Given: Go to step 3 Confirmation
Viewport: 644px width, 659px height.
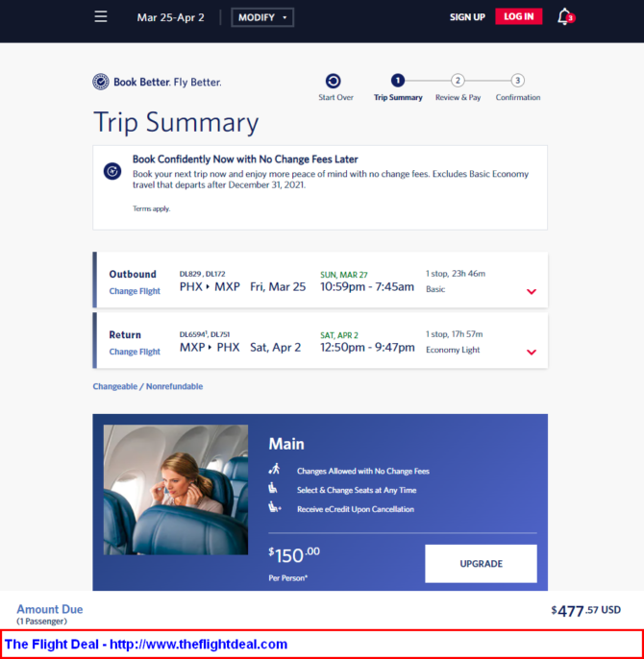Looking at the screenshot, I should [x=518, y=87].
